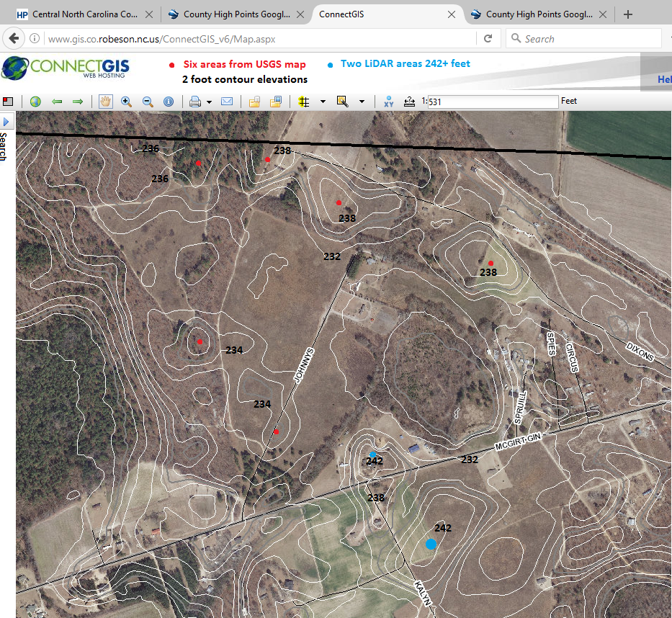Viewport: 672px width, 618px height.
Task: Click the email map envelope icon
Action: click(227, 102)
